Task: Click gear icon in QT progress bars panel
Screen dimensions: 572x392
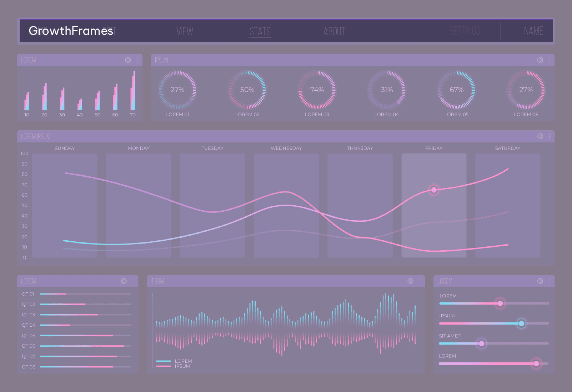Action: pyautogui.click(x=124, y=281)
